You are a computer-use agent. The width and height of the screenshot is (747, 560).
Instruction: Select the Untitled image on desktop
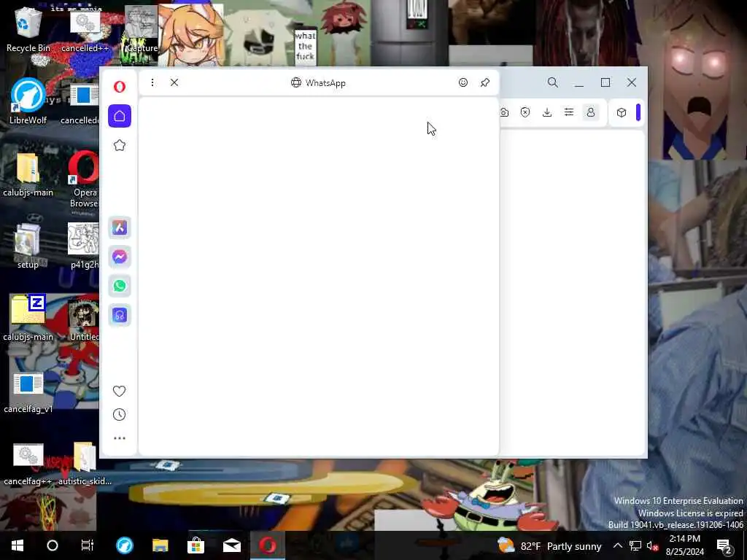pos(84,319)
